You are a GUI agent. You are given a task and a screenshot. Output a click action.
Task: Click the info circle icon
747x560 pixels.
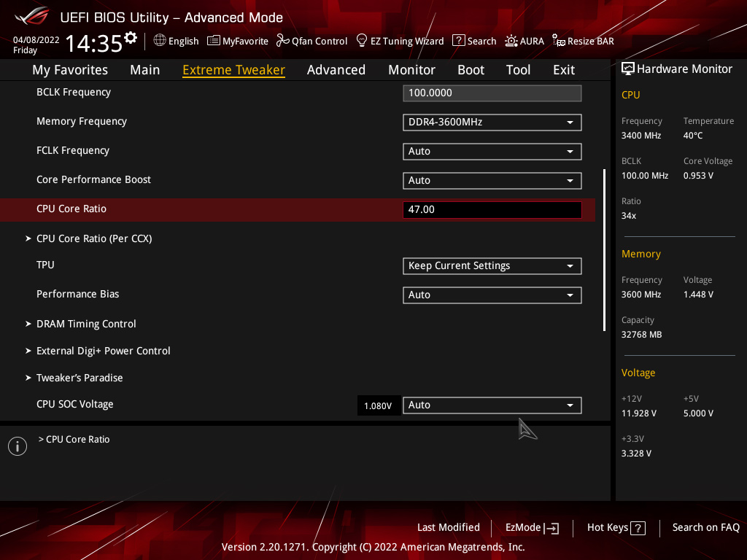click(18, 446)
